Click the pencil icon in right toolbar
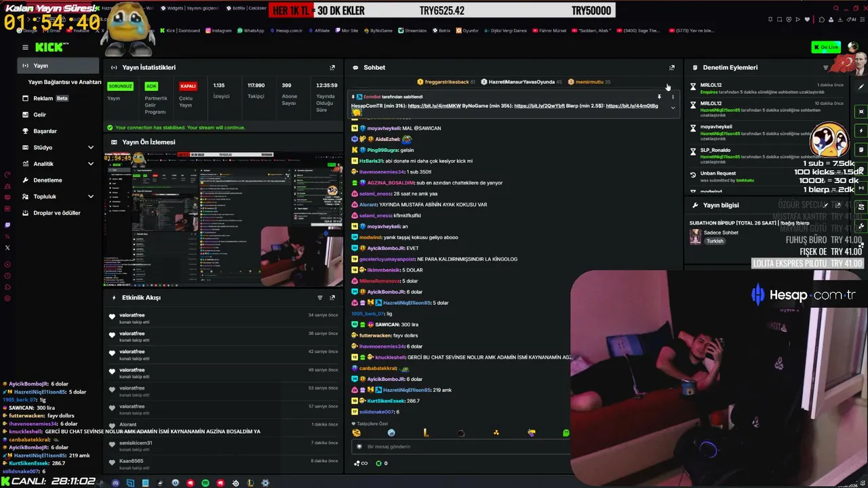 [x=861, y=87]
